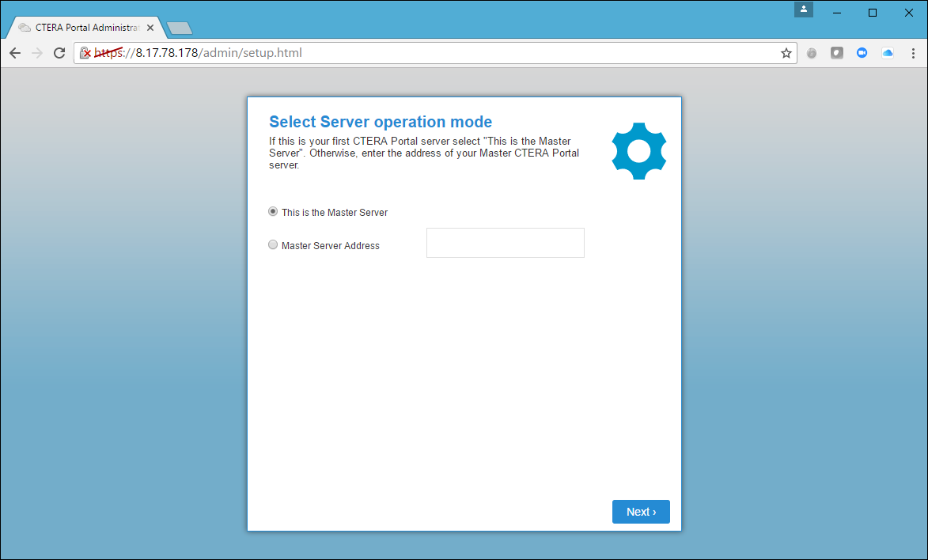
Task: Click the "Select Server operation mode" heading
Action: (381, 122)
